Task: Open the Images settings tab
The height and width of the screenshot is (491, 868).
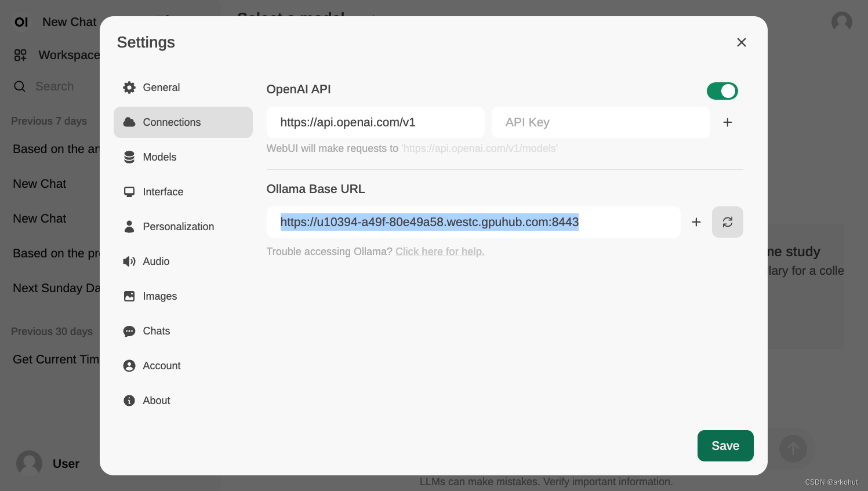Action: pyautogui.click(x=183, y=296)
